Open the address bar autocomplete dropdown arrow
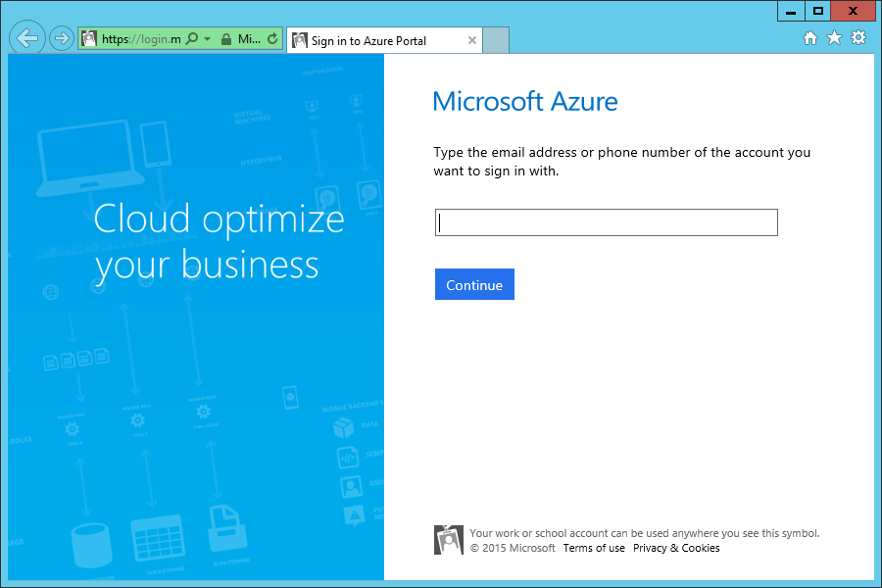This screenshot has width=882, height=588. 207,39
